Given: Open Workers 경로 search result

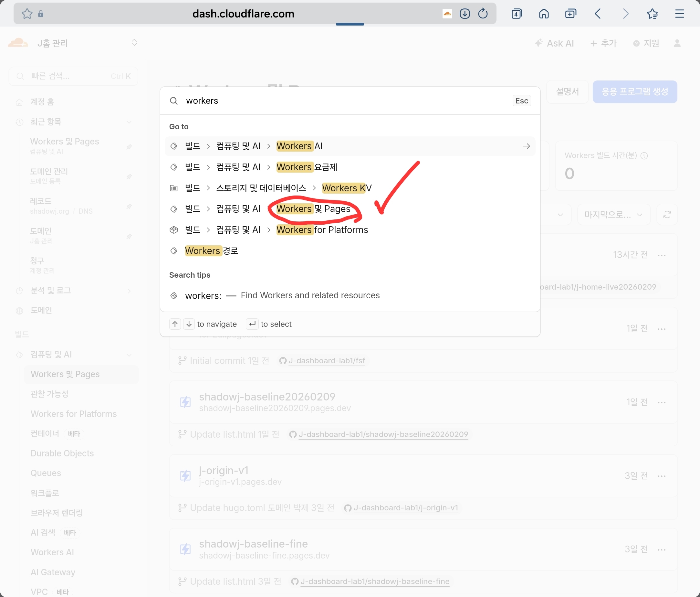Looking at the screenshot, I should click(x=211, y=251).
